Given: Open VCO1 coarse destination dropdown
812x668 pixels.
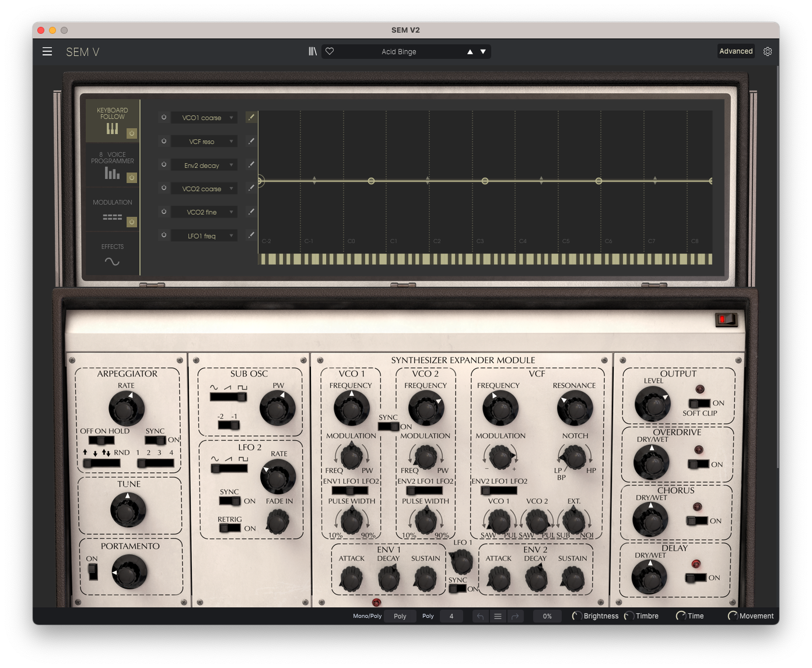Looking at the screenshot, I should [204, 118].
